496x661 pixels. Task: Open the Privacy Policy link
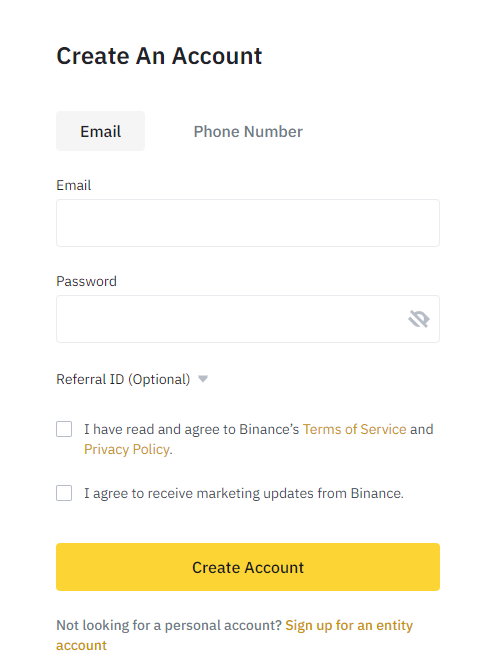coord(127,449)
